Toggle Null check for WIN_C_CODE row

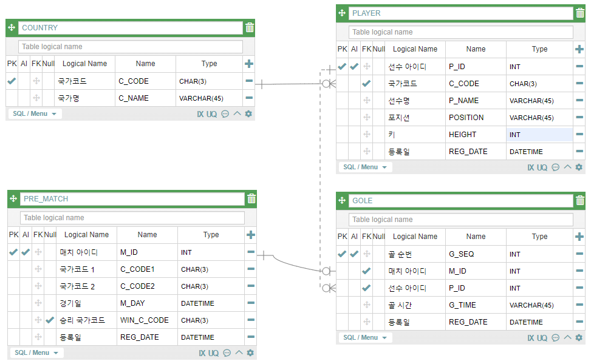pyautogui.click(x=50, y=320)
